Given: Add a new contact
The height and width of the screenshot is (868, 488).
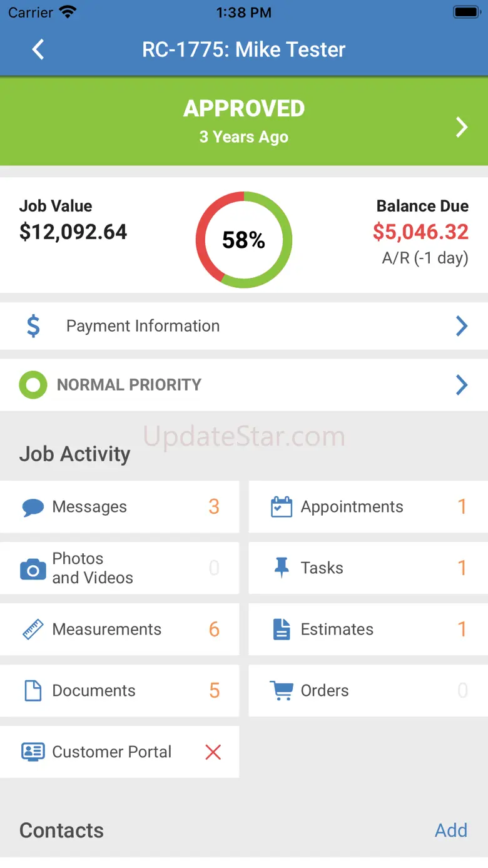Looking at the screenshot, I should [451, 830].
